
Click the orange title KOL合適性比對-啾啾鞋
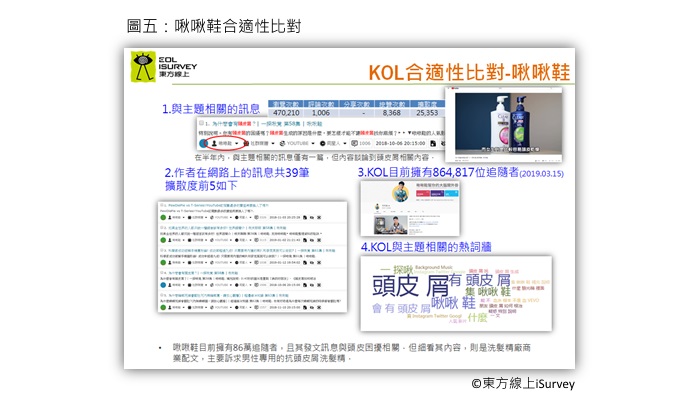tap(469, 72)
